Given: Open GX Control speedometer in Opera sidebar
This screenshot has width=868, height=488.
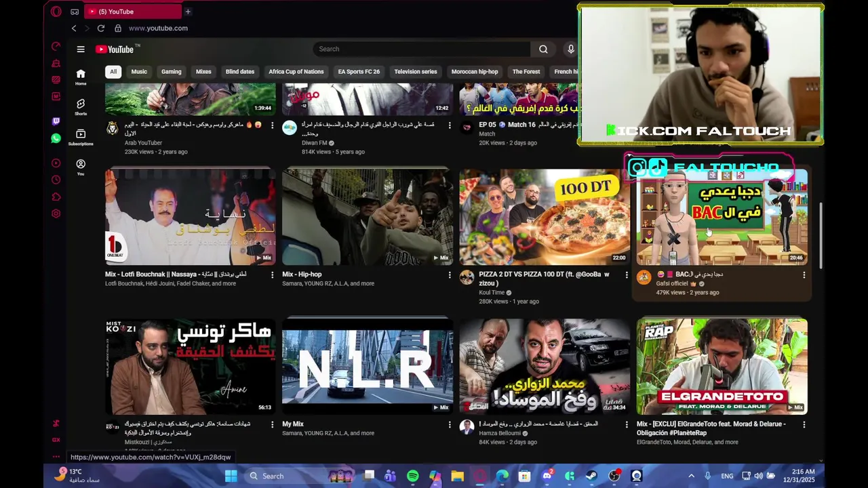Looking at the screenshot, I should pos(56,46).
